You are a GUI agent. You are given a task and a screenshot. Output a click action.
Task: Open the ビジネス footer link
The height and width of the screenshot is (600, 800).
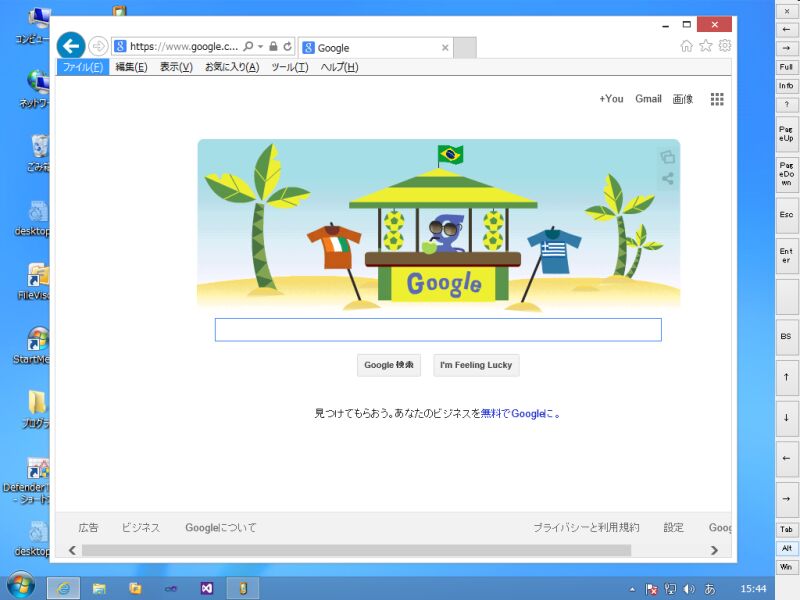(141, 528)
